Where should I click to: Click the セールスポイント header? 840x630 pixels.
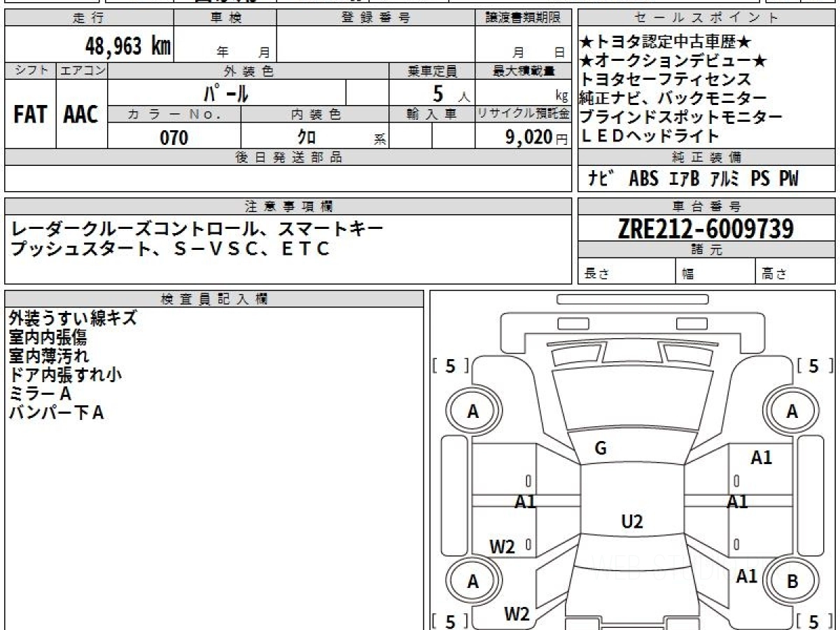[x=706, y=18]
